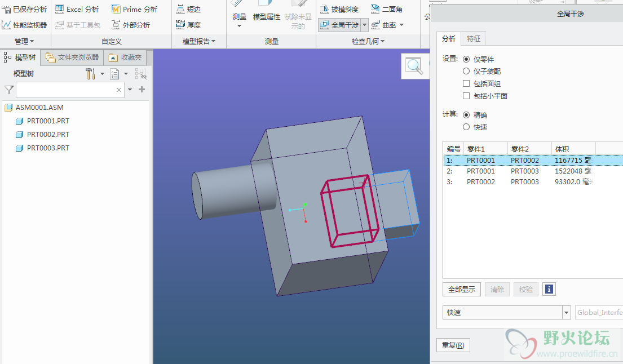
Task: Select interference row 2 PRT0001-PRT0003
Action: pos(533,171)
